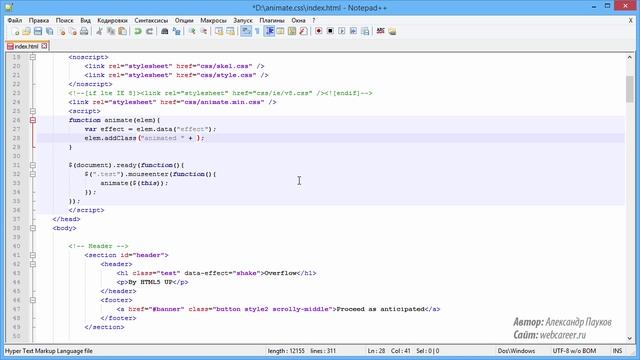Click the 'length : 12155' status text
This screenshot has width=640, height=360.
click(x=286, y=351)
